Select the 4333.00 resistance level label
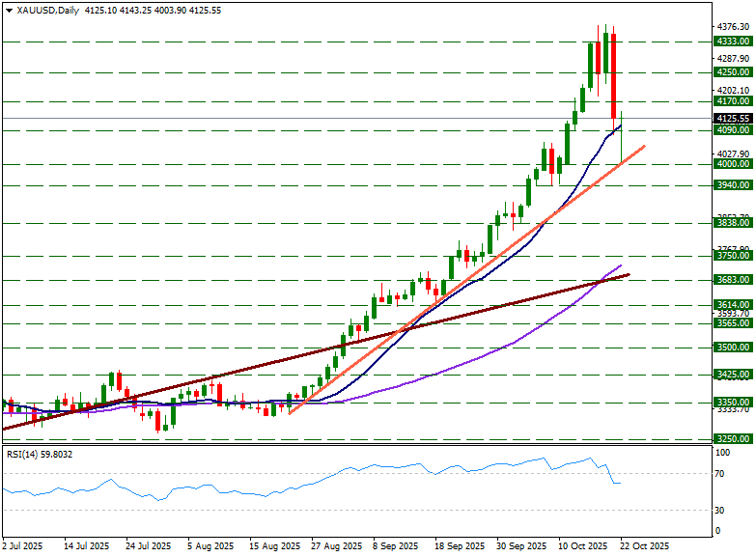 (733, 42)
